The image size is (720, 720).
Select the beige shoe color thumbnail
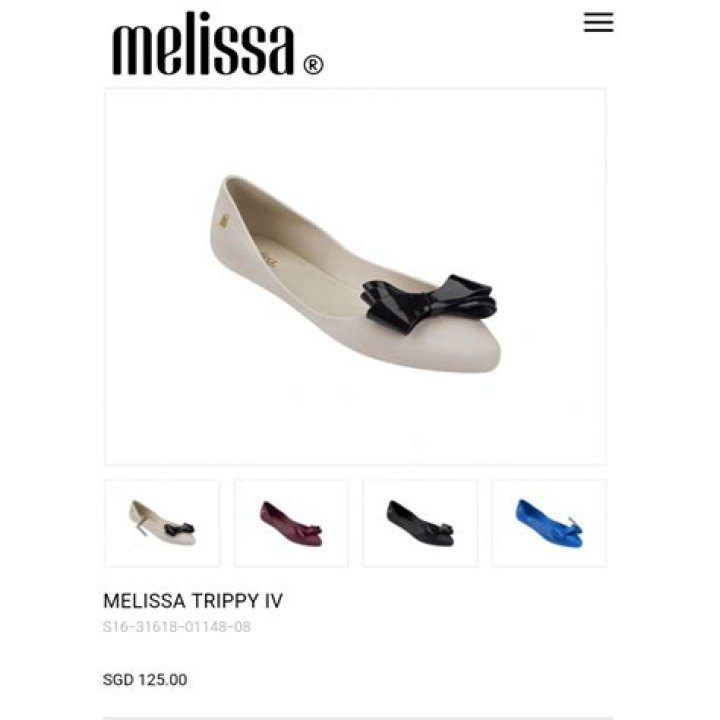(162, 523)
